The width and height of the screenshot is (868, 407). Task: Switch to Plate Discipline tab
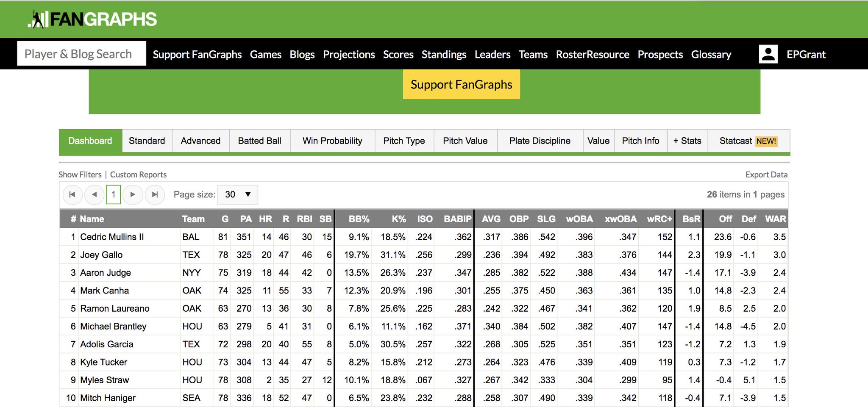(x=540, y=141)
